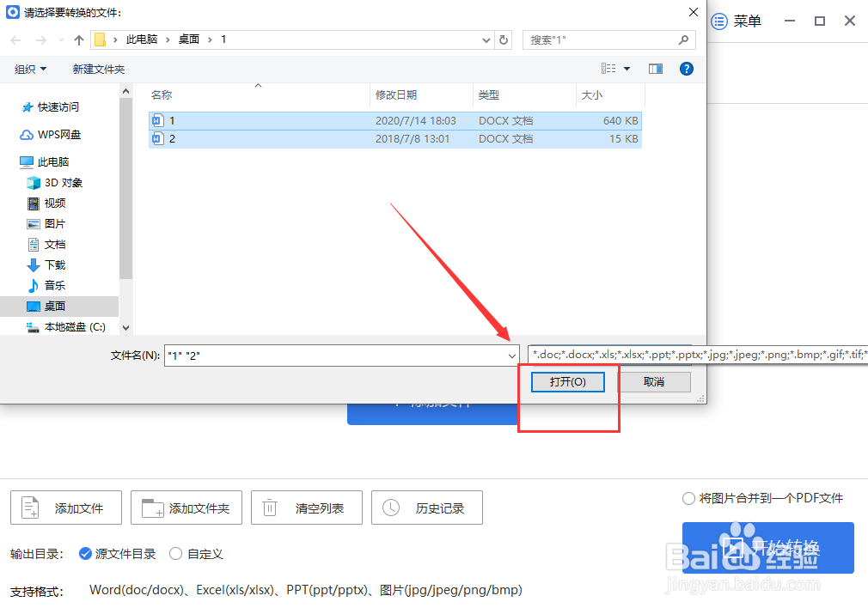The width and height of the screenshot is (868, 614).
Task: Click the back navigation arrow
Action: point(15,40)
